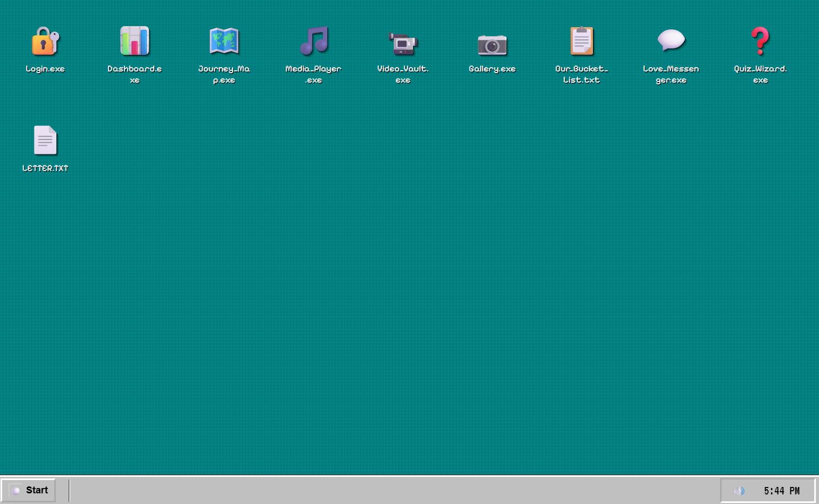This screenshot has width=819, height=504.
Task: Select the "Our_Bucket_List.txt" text label
Action: pyautogui.click(x=582, y=75)
